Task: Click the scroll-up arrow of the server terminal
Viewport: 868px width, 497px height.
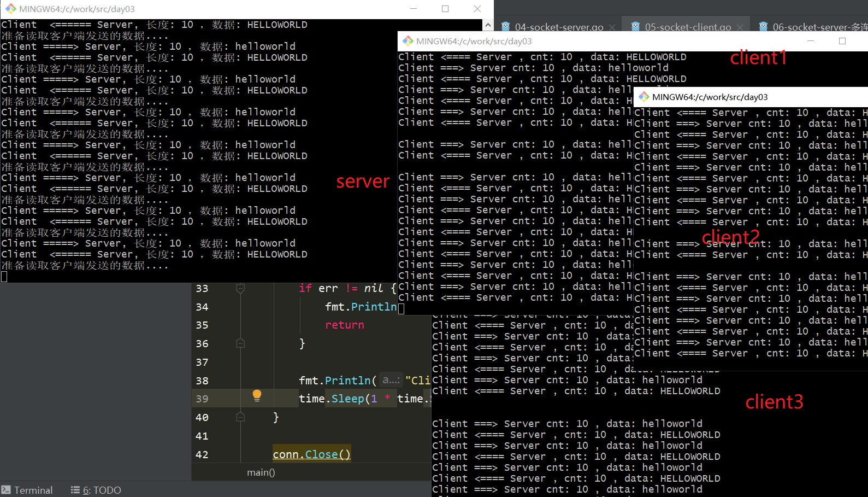Action: (x=488, y=25)
